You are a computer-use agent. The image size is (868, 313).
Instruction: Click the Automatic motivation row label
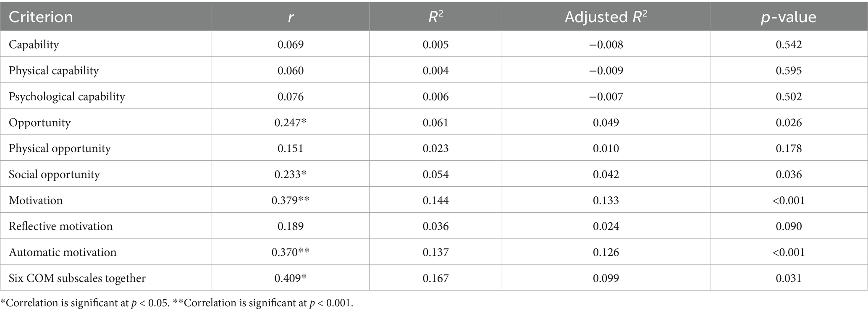(63, 253)
